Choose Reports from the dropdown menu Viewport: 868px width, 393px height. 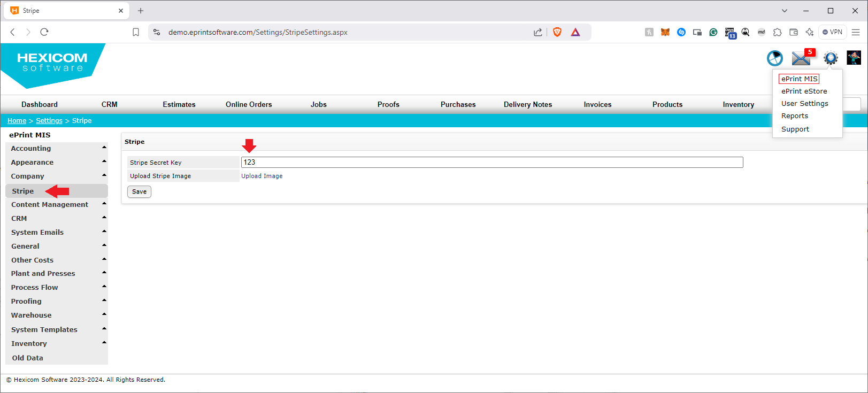(794, 115)
